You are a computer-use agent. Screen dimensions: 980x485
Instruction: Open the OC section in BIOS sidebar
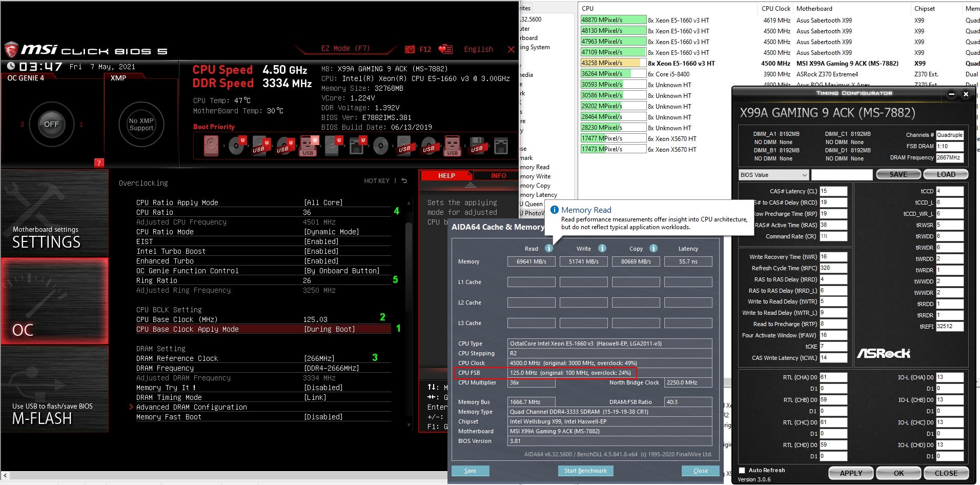(x=54, y=301)
